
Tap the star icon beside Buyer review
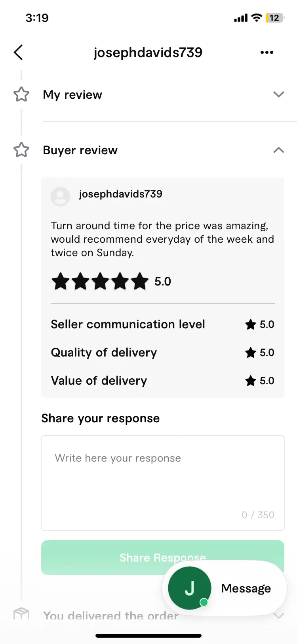(21, 150)
